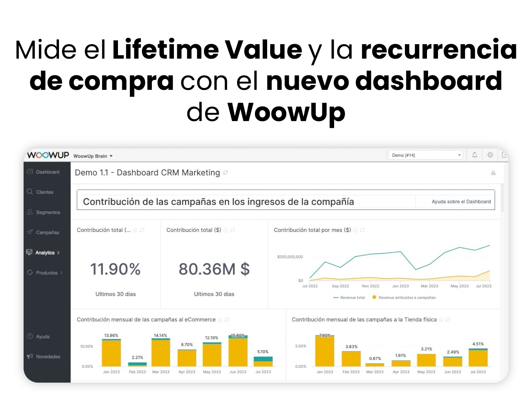The height and width of the screenshot is (407, 532).
Task: Expand Productos submenu arrow
Action: pyautogui.click(x=61, y=273)
